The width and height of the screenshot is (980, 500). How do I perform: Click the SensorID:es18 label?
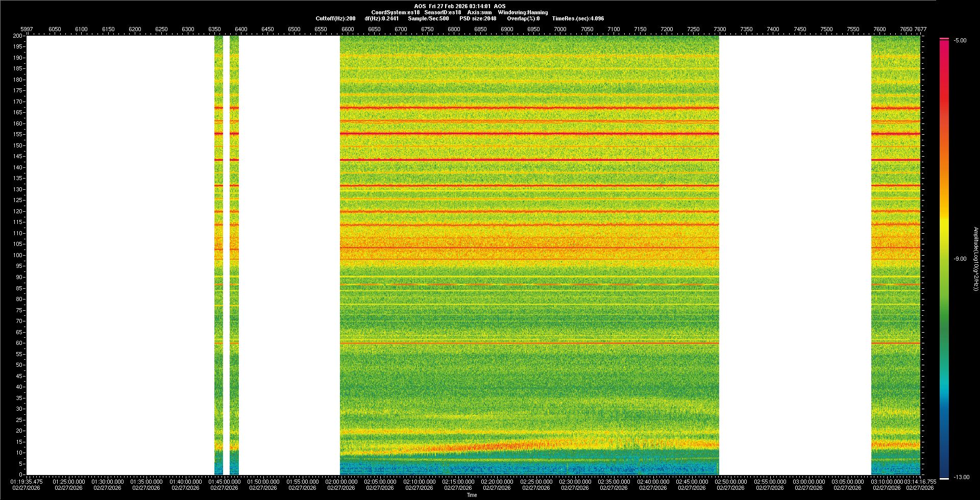(x=443, y=13)
